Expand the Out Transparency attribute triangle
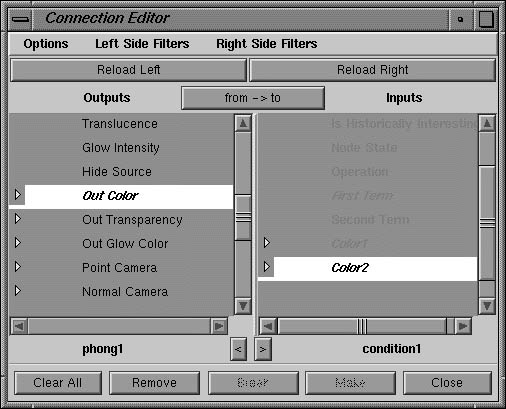Image resolution: width=506 pixels, height=409 pixels. [x=18, y=219]
